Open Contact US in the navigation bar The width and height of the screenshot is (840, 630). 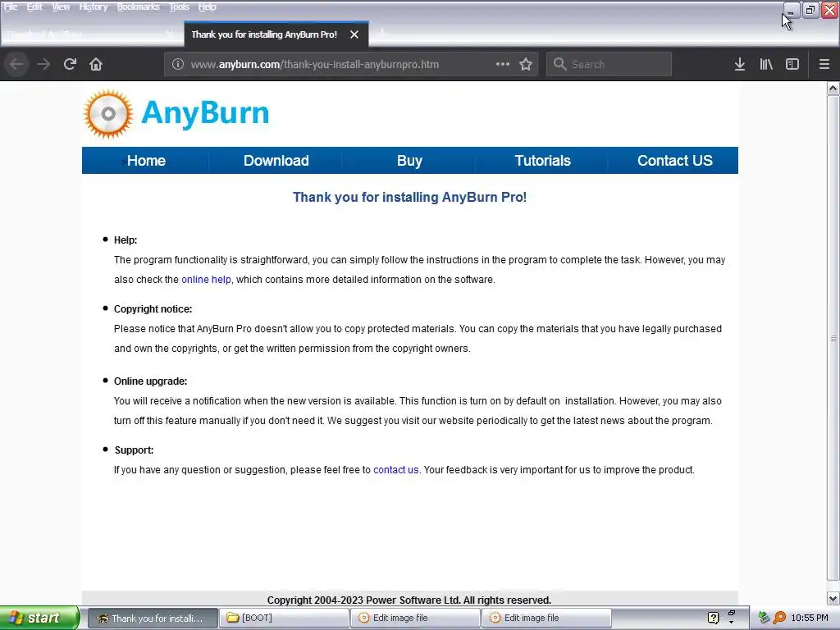674,161
